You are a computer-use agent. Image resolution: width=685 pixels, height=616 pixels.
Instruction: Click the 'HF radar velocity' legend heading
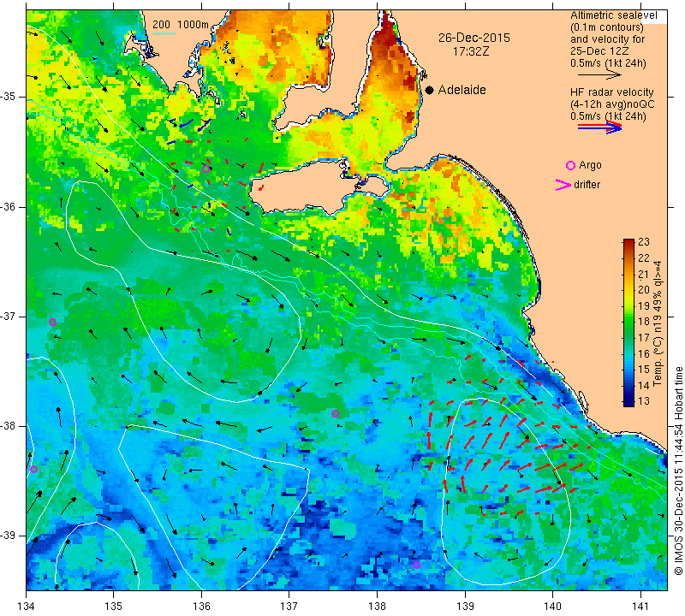coord(611,92)
